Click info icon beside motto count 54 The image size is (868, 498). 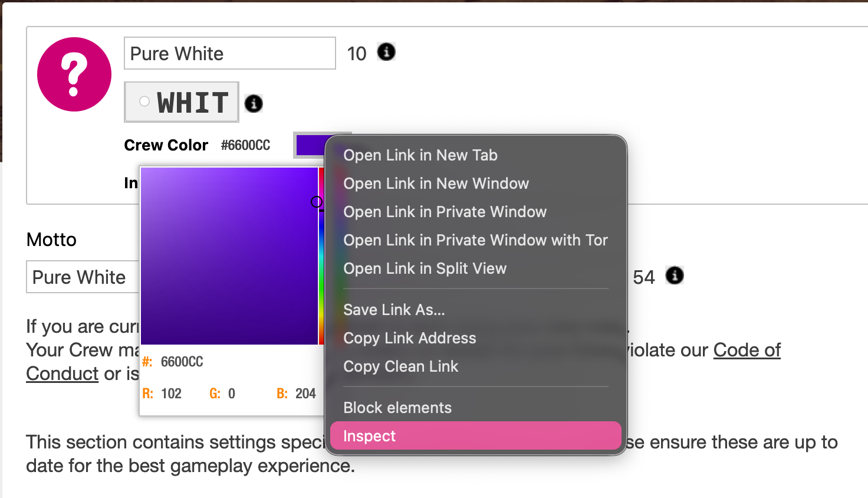point(675,276)
